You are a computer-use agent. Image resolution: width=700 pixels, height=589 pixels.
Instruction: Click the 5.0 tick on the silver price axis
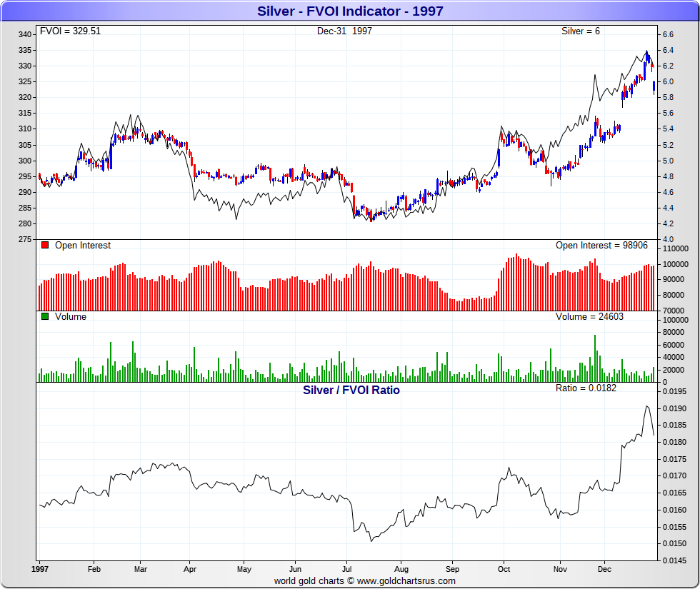tap(668, 161)
